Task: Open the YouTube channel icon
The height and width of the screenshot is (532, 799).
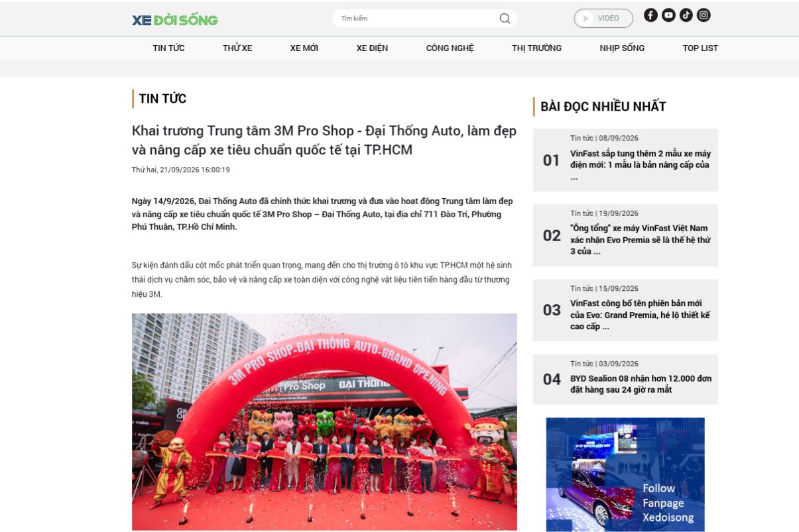Action: [668, 15]
